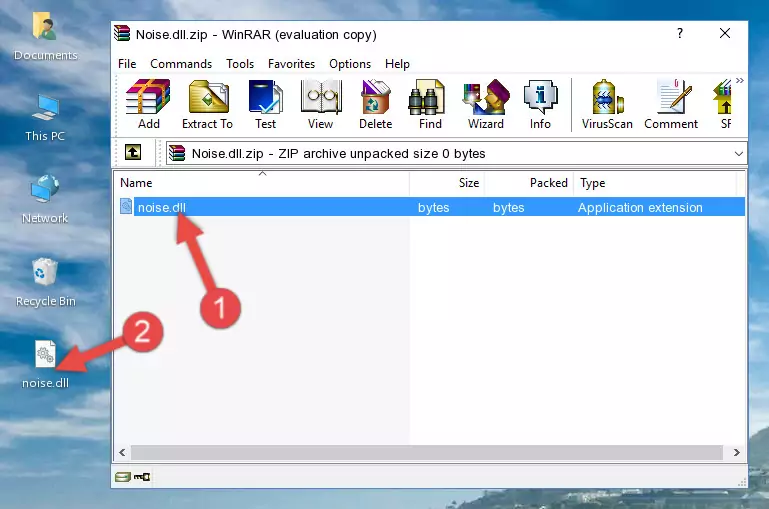This screenshot has width=769, height=509.
Task: Click the WinRAR title bar help button
Action: pyautogui.click(x=679, y=34)
